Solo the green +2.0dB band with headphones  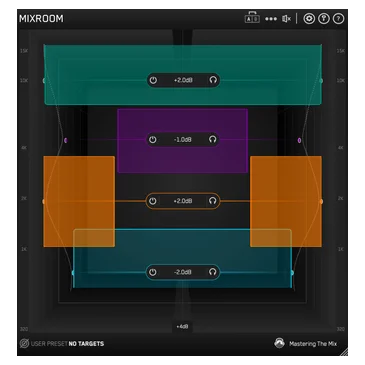coord(213,80)
